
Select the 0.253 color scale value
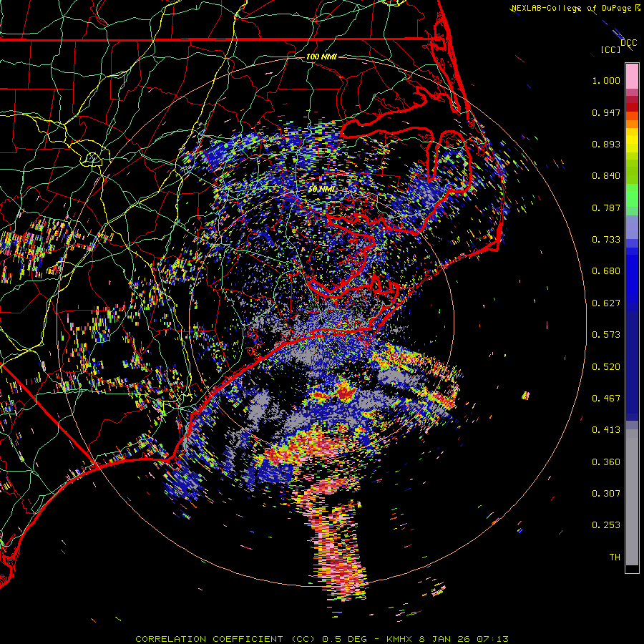coord(606,525)
